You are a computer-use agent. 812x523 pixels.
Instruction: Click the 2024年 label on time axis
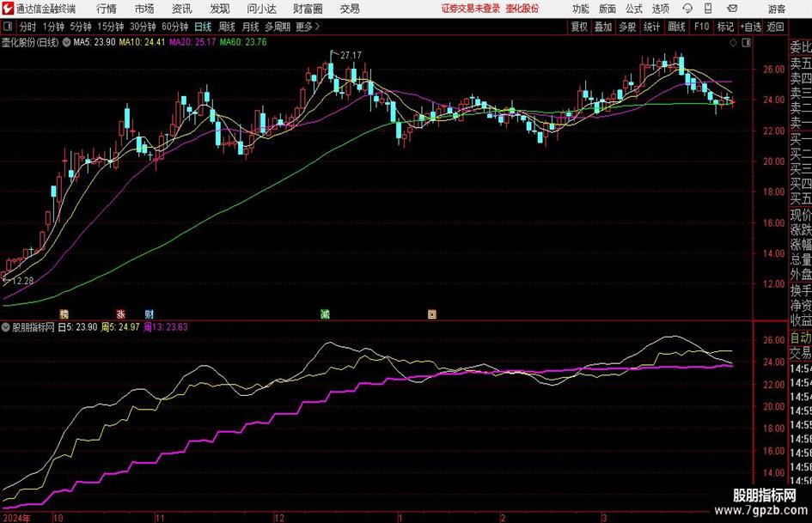pyautogui.click(x=16, y=518)
